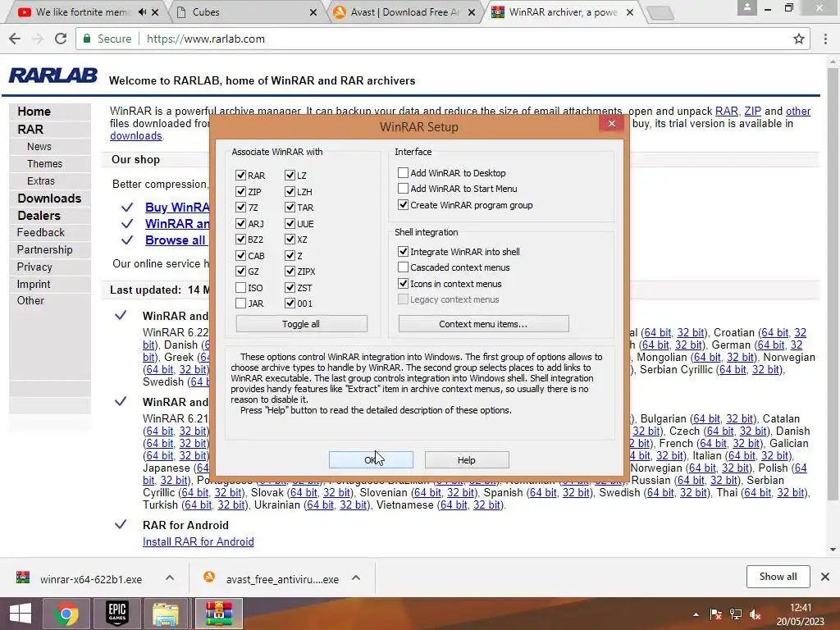Enable the ISO association checkbox
The image size is (840, 630).
point(240,288)
